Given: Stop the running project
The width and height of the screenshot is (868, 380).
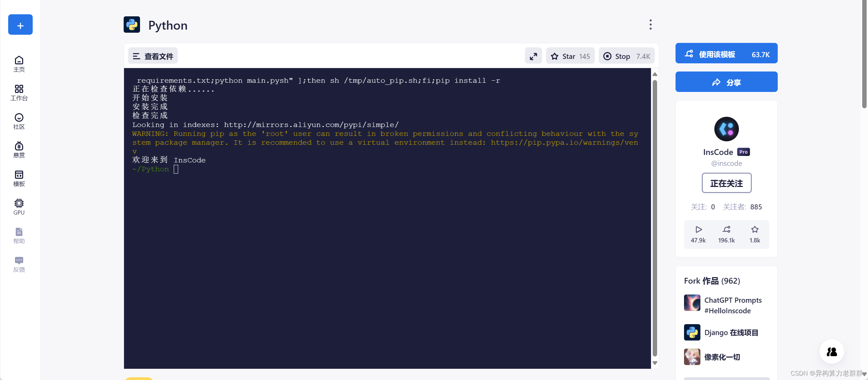Looking at the screenshot, I should pos(626,56).
